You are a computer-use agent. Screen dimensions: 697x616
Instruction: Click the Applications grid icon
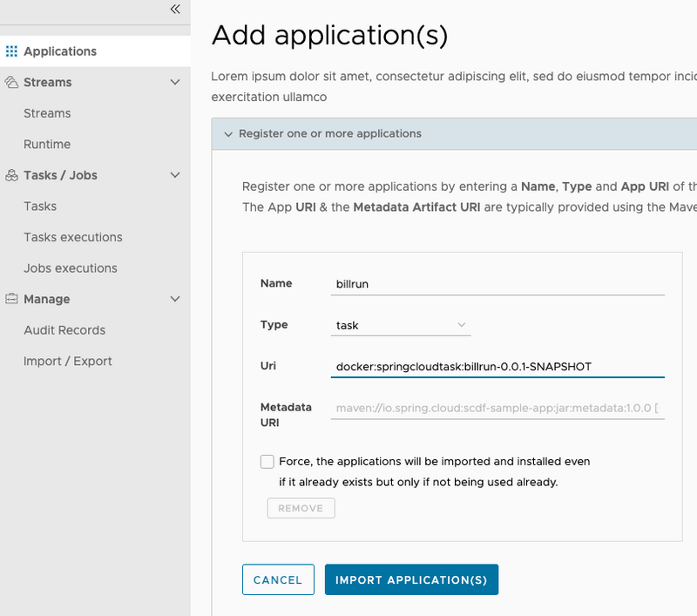click(x=11, y=51)
